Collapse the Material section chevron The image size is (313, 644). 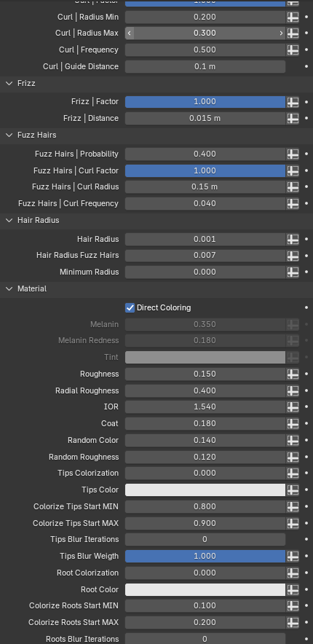[9, 289]
